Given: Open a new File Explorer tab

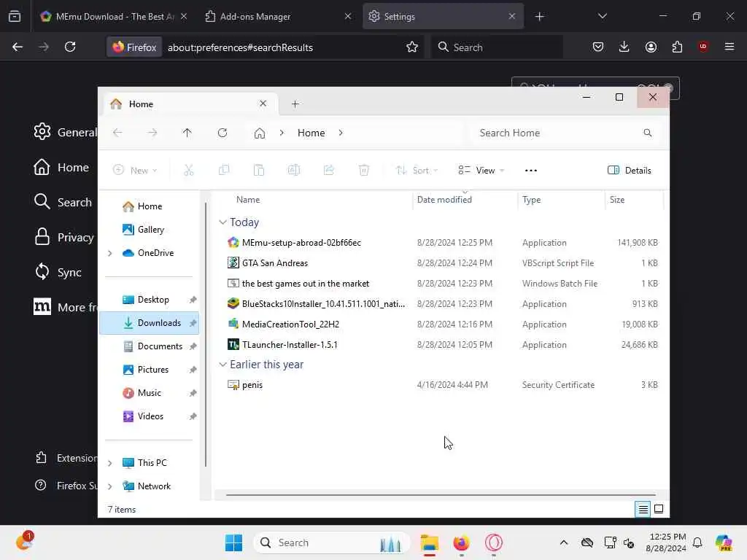Looking at the screenshot, I should point(295,104).
